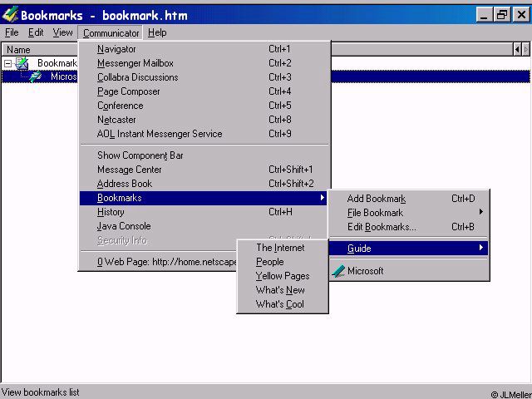Open the File menu

12,32
